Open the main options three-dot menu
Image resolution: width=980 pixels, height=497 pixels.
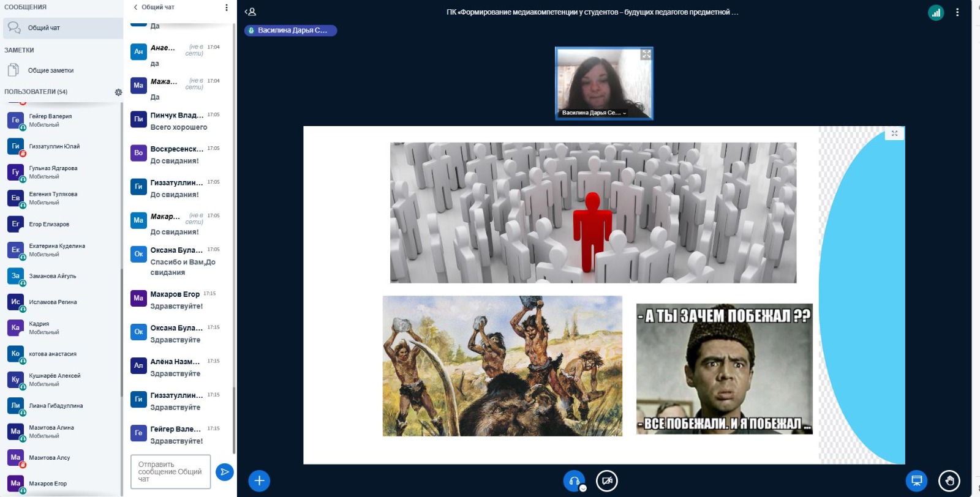(x=957, y=12)
